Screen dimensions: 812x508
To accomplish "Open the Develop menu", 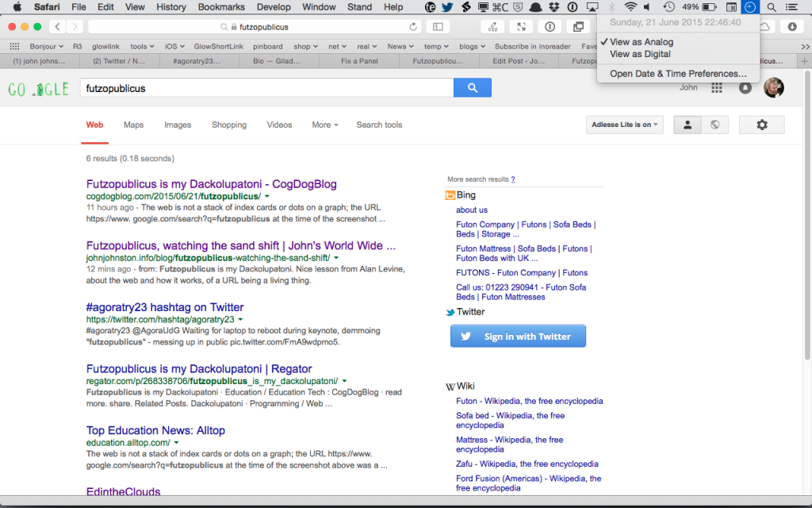I will click(x=274, y=6).
